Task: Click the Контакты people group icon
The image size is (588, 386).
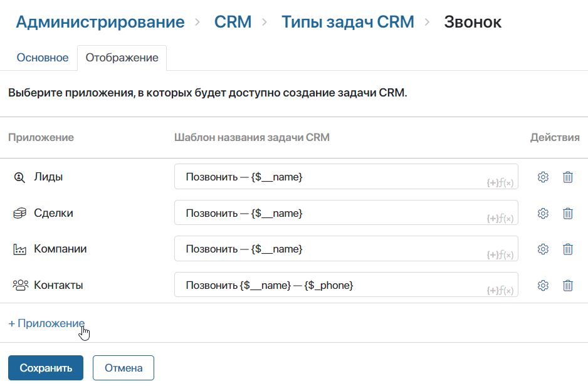Action: click(20, 285)
